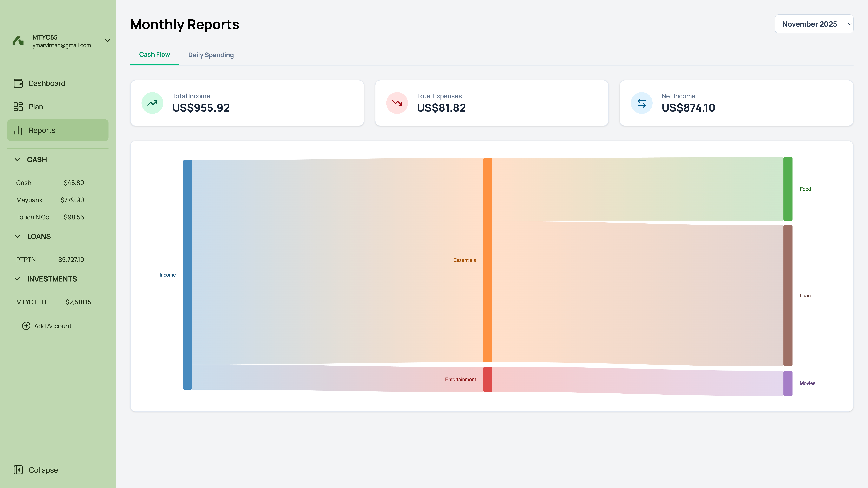The image size is (868, 488).
Task: Click the Plan grid icon
Action: [18, 107]
